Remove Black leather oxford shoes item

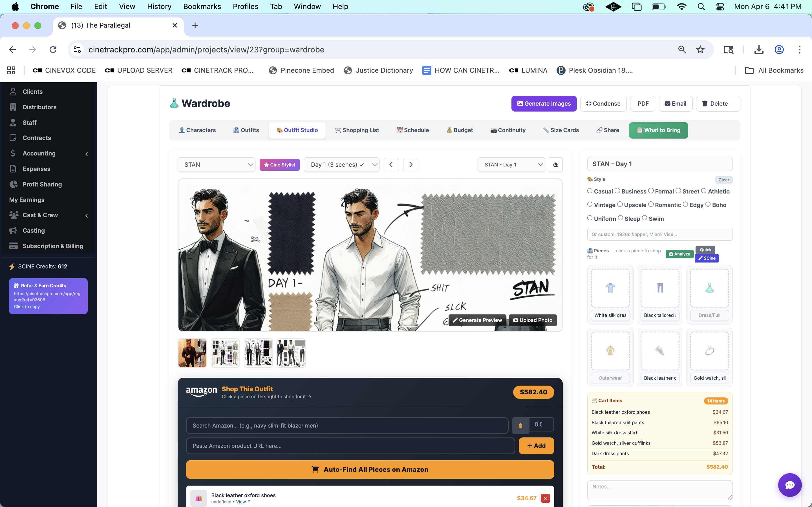pyautogui.click(x=545, y=498)
